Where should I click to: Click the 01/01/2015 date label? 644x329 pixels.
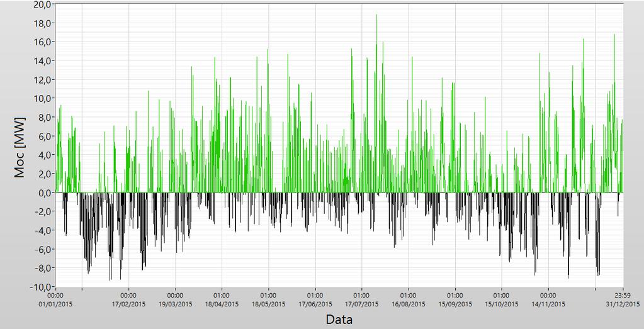55,304
